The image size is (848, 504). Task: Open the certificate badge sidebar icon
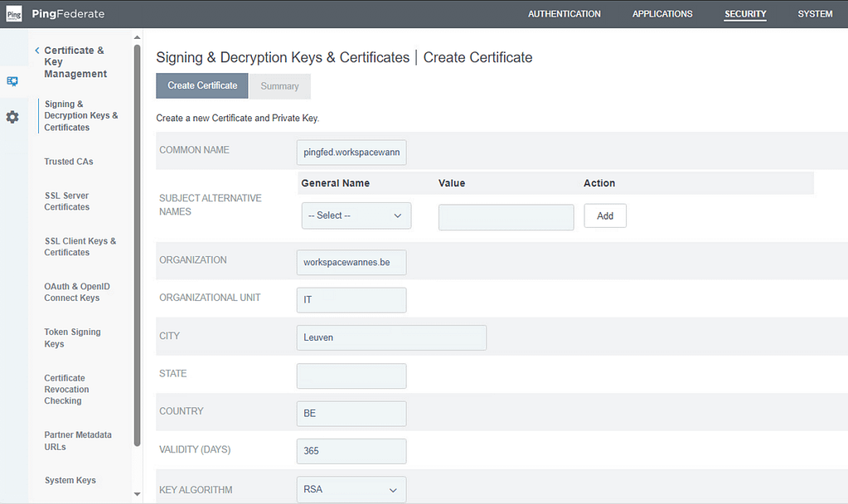(x=12, y=81)
